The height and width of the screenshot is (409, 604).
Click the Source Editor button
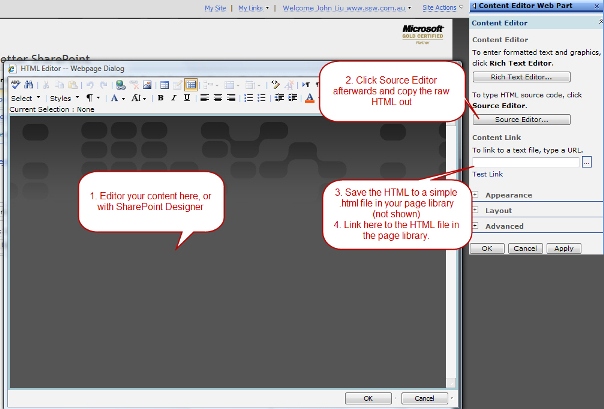click(522, 119)
